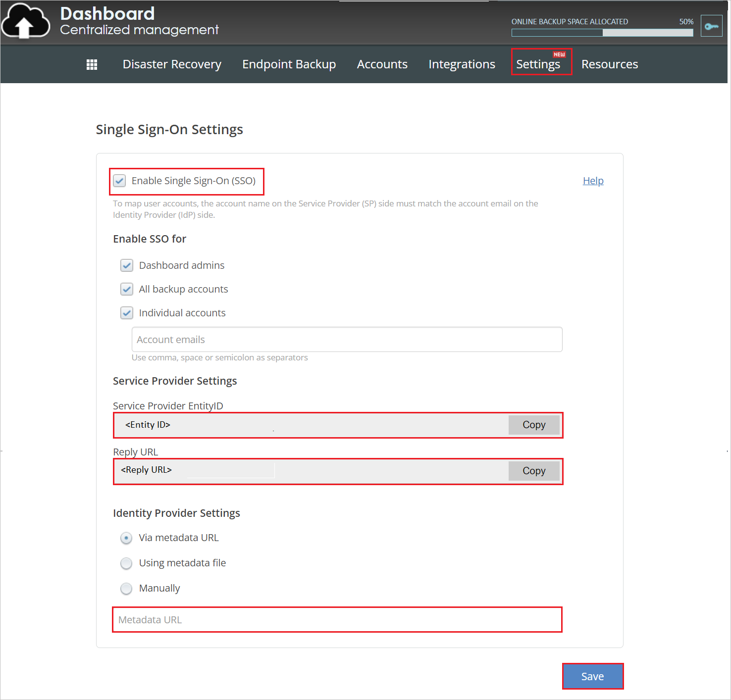Open the Help link
The image size is (731, 700).
(x=593, y=181)
